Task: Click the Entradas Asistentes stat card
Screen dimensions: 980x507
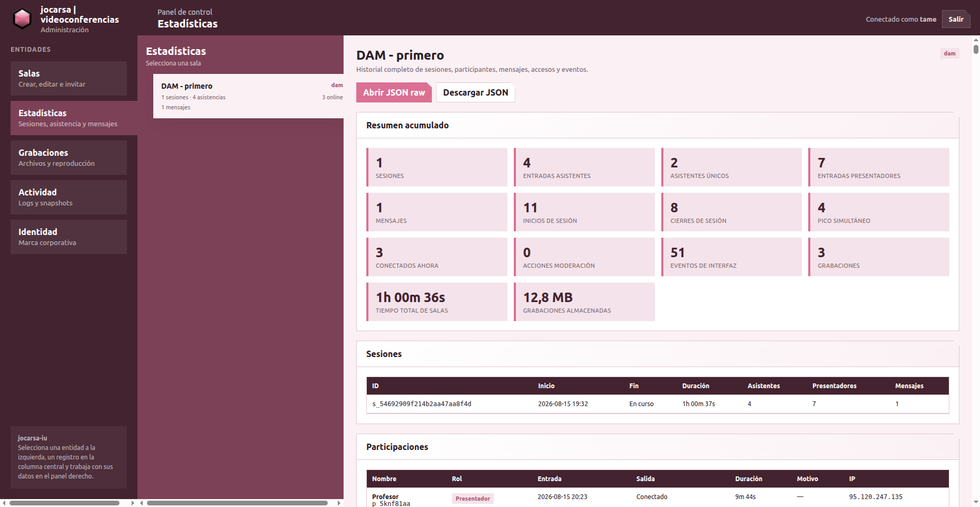Action: (584, 167)
